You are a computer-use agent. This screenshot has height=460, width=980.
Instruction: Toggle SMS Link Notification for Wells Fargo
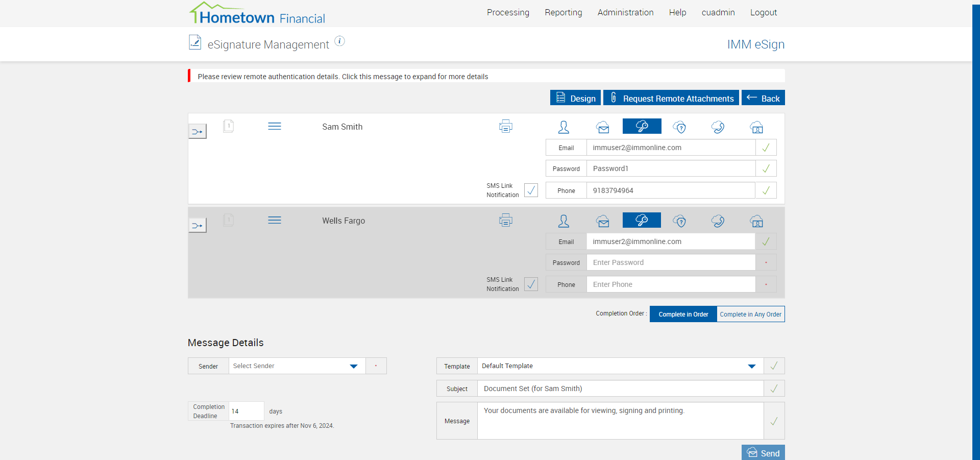click(x=531, y=284)
